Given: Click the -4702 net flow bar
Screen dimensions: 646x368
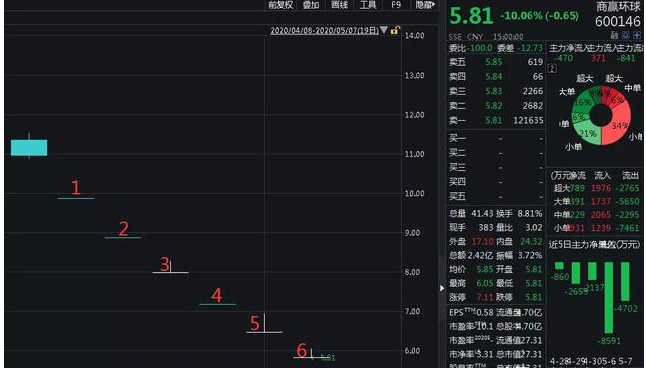Looking at the screenshot, I should pos(625,281).
